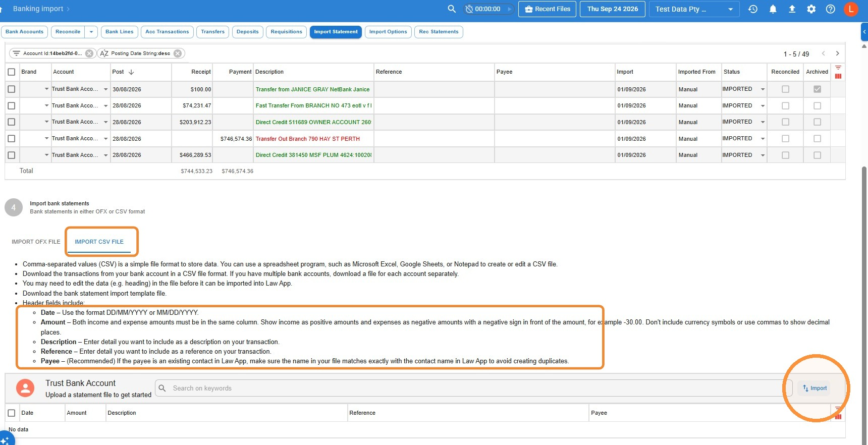Screen dimensions: 868x445
Task: Go to Rec Statements tab
Action: coord(439,32)
